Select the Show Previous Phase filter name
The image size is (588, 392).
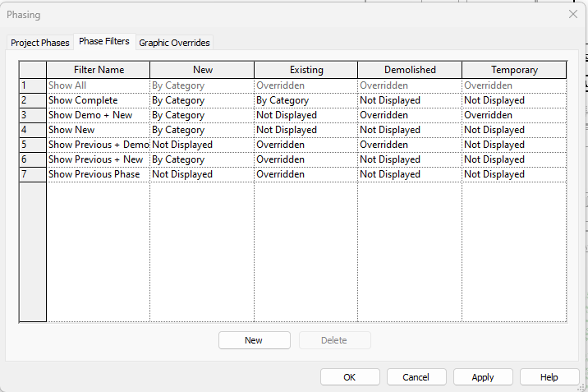[99, 174]
